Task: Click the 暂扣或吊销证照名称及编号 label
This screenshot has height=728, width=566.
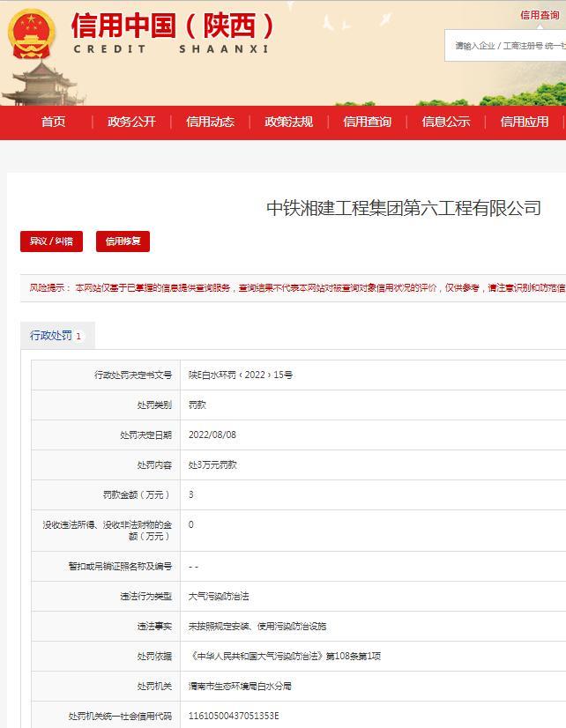Action: [x=120, y=567]
